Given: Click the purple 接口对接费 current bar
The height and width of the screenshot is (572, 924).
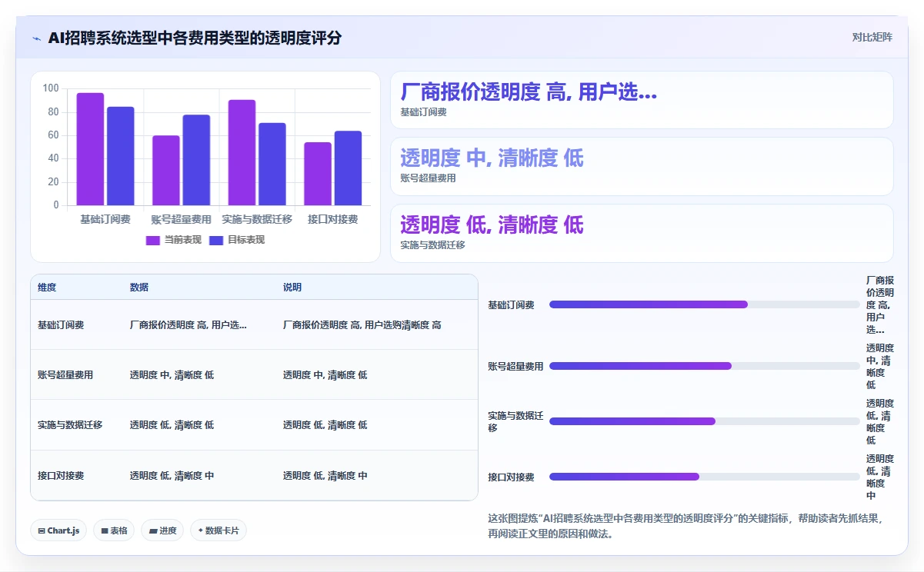Looking at the screenshot, I should tap(318, 174).
